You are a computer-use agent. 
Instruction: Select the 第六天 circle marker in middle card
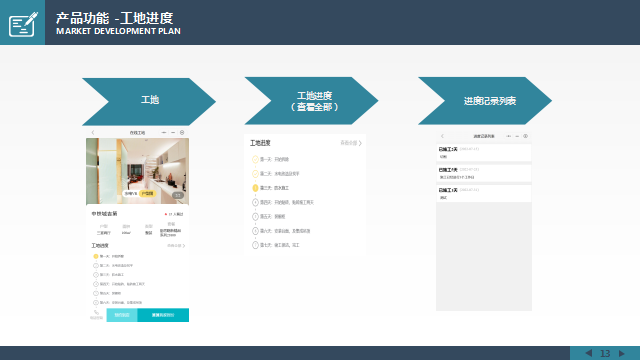tap(255, 231)
